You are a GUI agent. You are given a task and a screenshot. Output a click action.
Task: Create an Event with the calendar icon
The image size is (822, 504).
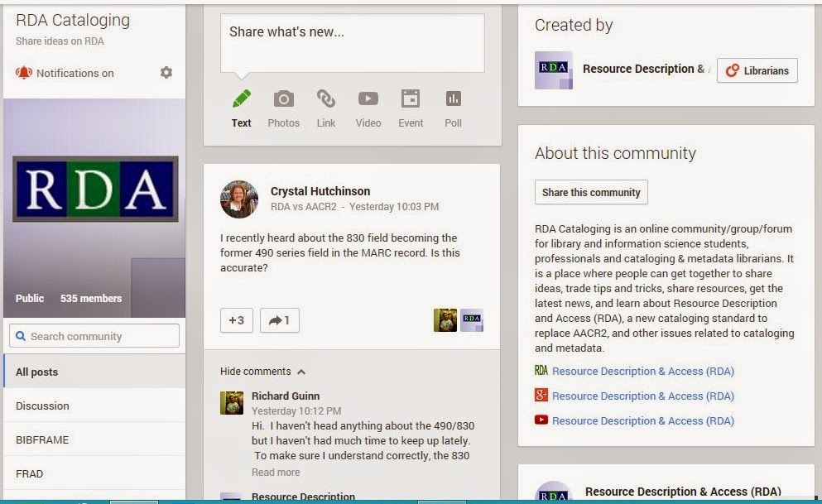411,98
